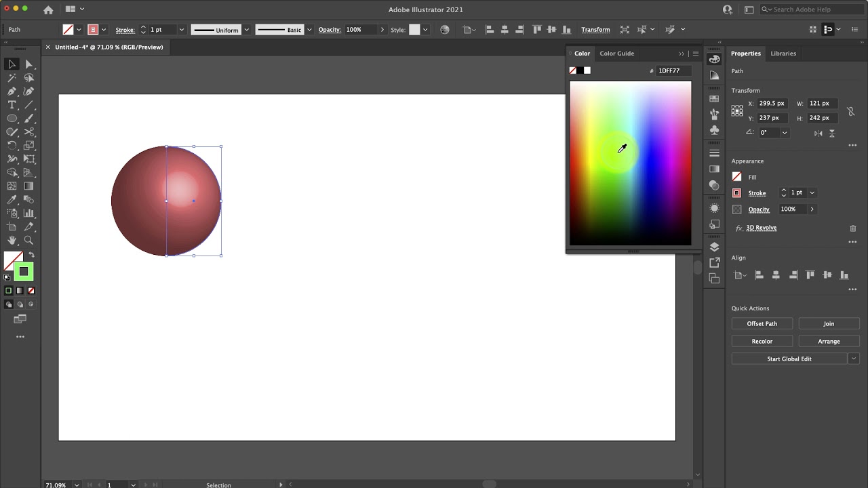The height and width of the screenshot is (488, 868).
Task: Enable Draw Normal mode
Action: [x=9, y=305]
